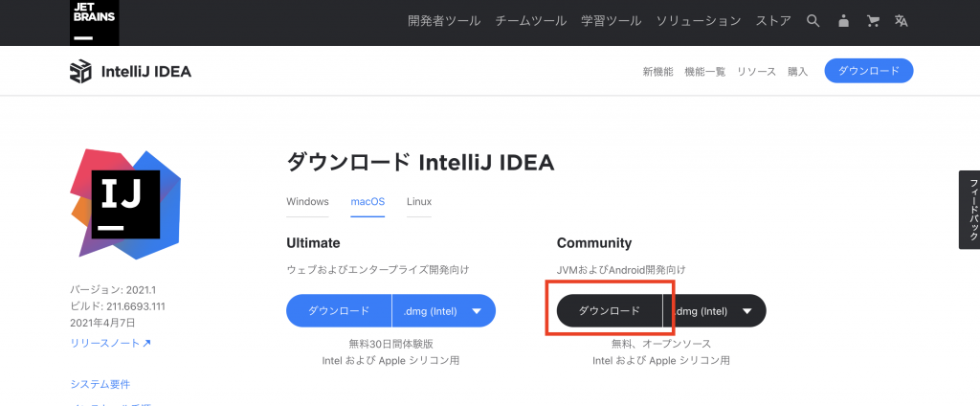
Task: Click the JVMおよびAndroid開発向け description
Action: coord(621,270)
